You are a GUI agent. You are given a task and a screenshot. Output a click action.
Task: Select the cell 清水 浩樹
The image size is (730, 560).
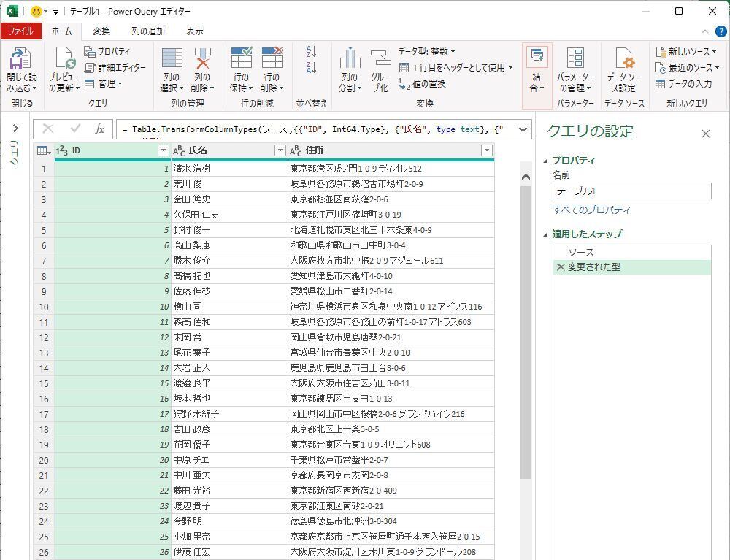(229, 169)
